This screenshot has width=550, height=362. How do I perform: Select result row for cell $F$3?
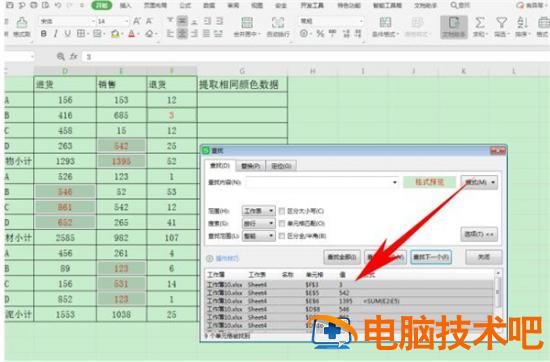(x=350, y=284)
